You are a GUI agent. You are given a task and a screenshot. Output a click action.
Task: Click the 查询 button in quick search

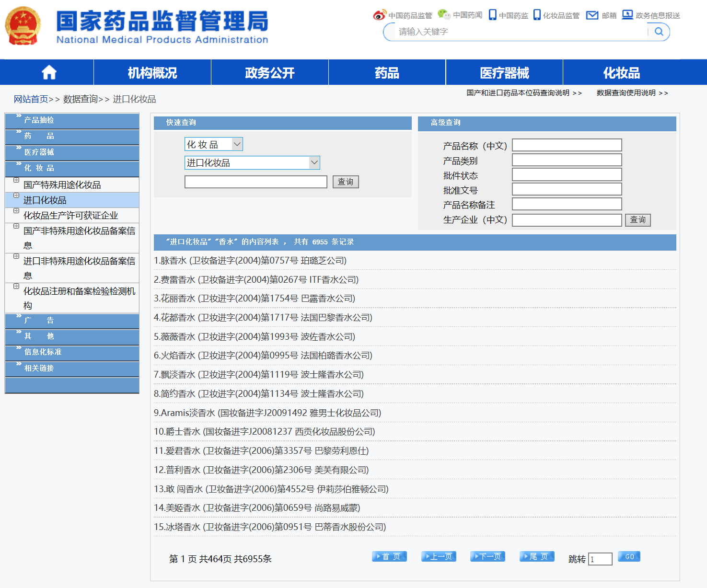pos(346,182)
